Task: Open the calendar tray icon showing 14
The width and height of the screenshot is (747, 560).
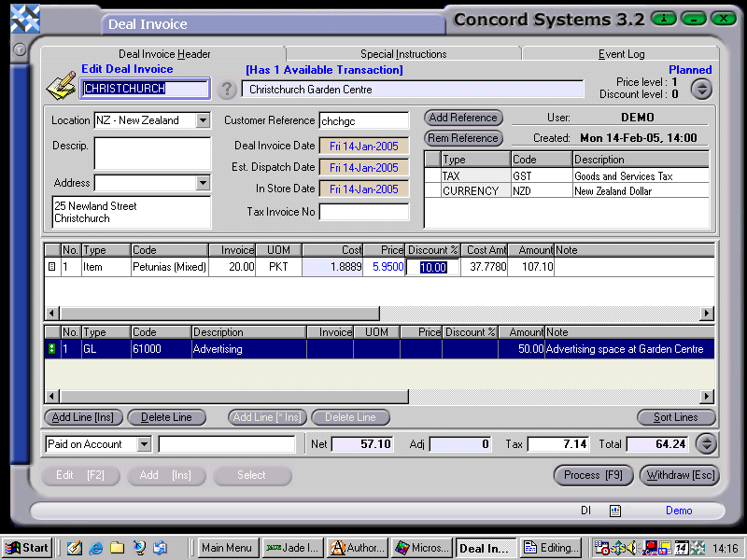Action: tap(680, 548)
